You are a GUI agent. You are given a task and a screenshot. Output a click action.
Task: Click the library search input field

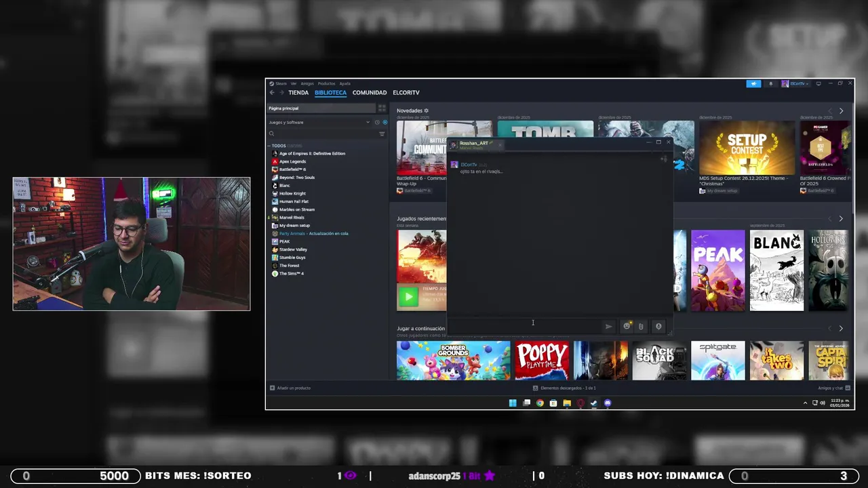tap(326, 134)
